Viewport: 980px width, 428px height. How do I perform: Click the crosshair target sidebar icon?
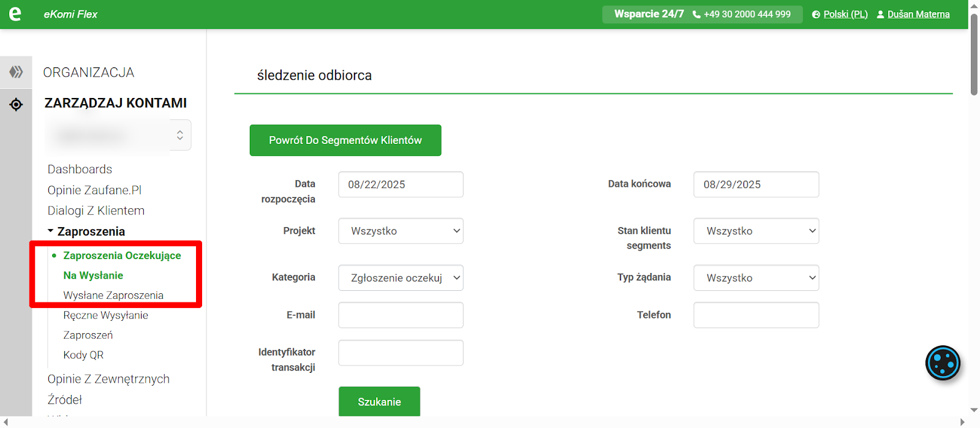[x=16, y=105]
